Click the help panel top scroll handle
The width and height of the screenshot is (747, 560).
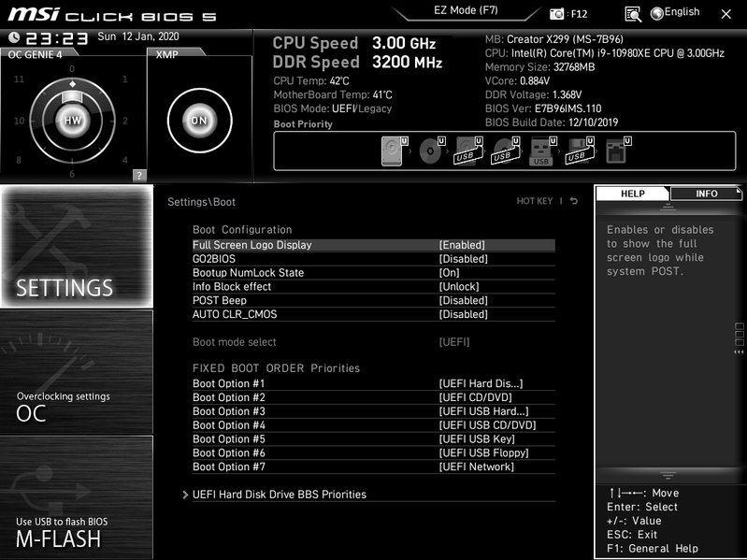(x=668, y=207)
